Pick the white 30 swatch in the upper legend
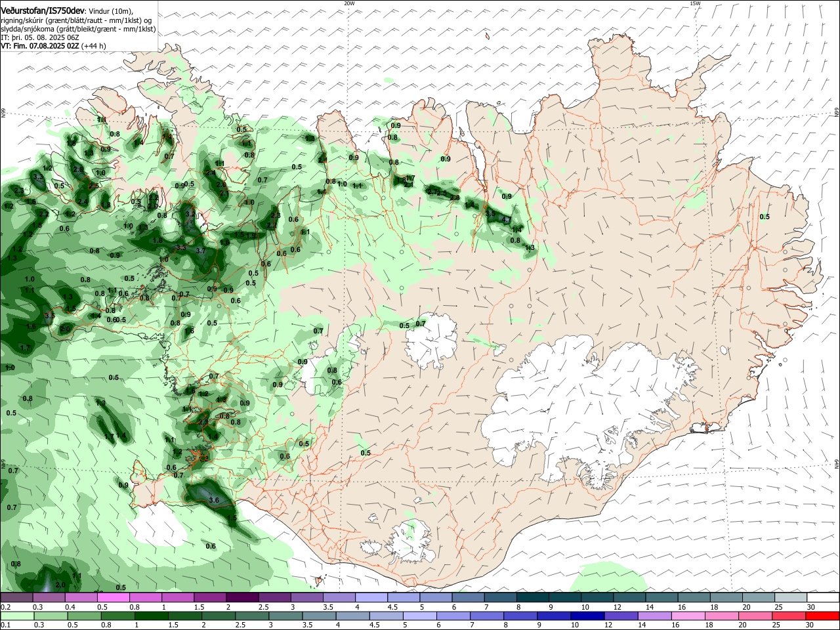840x630 pixels. [x=822, y=598]
